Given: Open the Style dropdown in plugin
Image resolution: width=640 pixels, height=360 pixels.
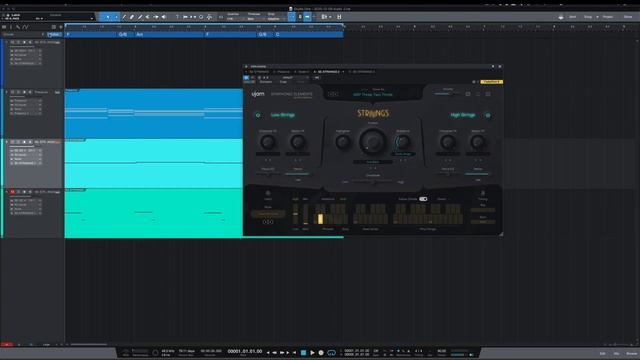Looking at the screenshot, I should click(268, 214).
